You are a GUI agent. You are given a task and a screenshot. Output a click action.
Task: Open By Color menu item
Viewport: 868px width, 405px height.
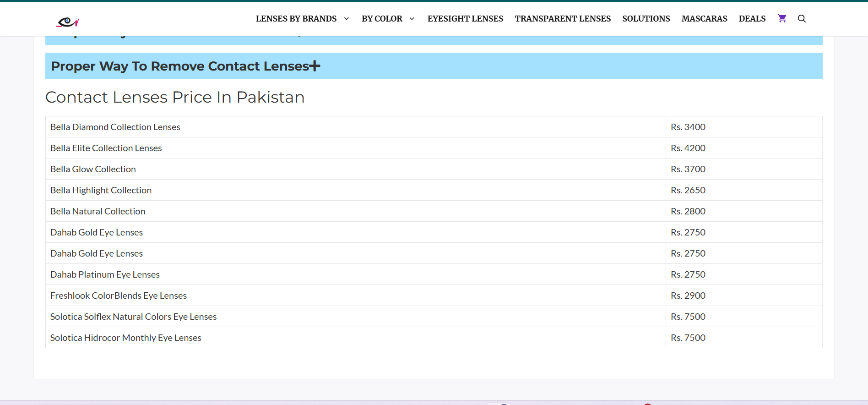pos(382,19)
